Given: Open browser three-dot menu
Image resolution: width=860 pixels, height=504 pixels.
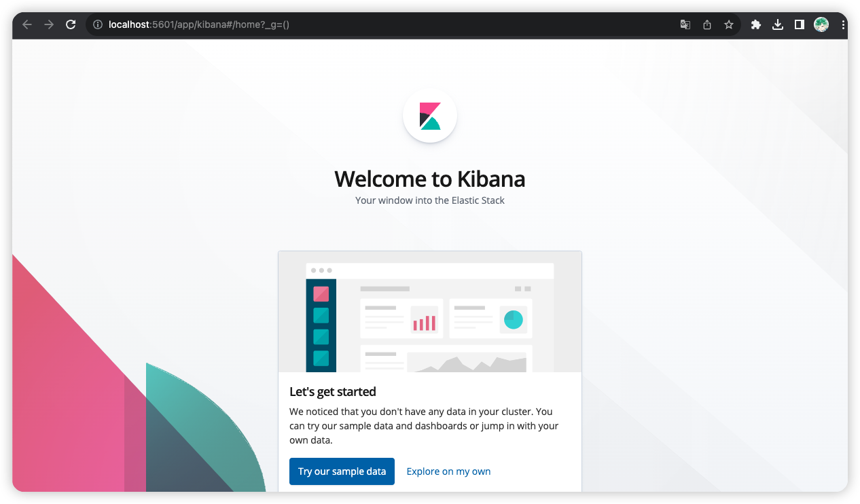Looking at the screenshot, I should point(843,24).
